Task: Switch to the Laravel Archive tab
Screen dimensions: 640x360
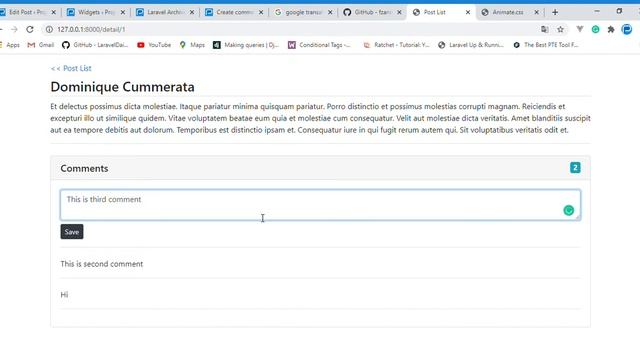Action: click(165, 12)
